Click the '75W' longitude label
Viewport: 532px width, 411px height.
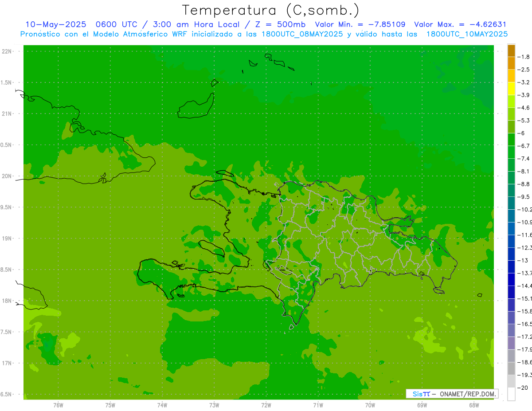pyautogui.click(x=110, y=405)
